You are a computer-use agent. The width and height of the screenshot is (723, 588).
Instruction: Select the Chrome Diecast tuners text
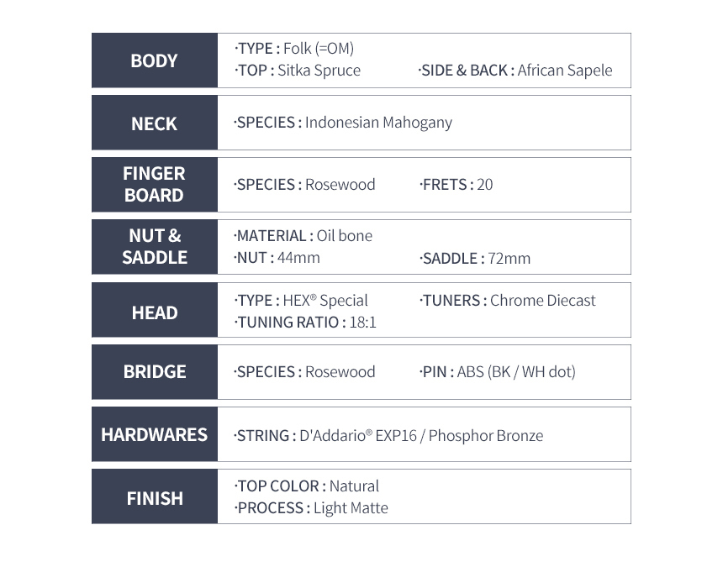pos(543,301)
